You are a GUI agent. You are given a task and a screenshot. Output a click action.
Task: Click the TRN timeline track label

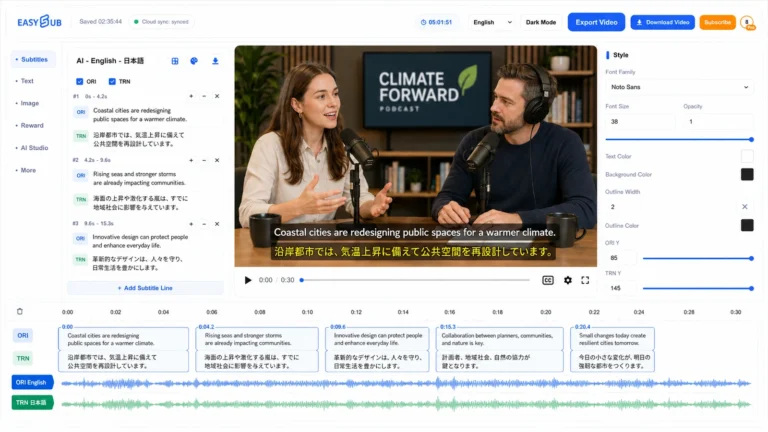point(23,359)
